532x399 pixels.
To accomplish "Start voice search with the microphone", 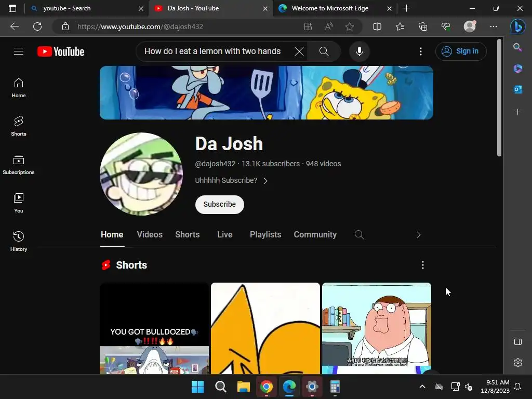I will (x=360, y=51).
